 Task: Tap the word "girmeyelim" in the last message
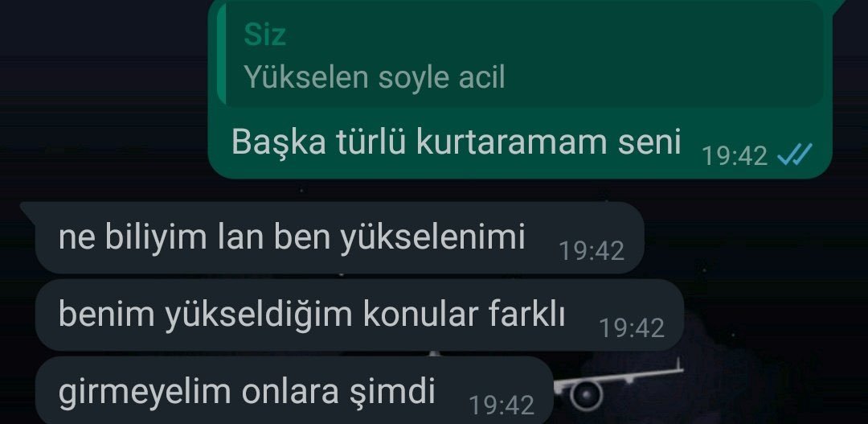tap(145, 391)
